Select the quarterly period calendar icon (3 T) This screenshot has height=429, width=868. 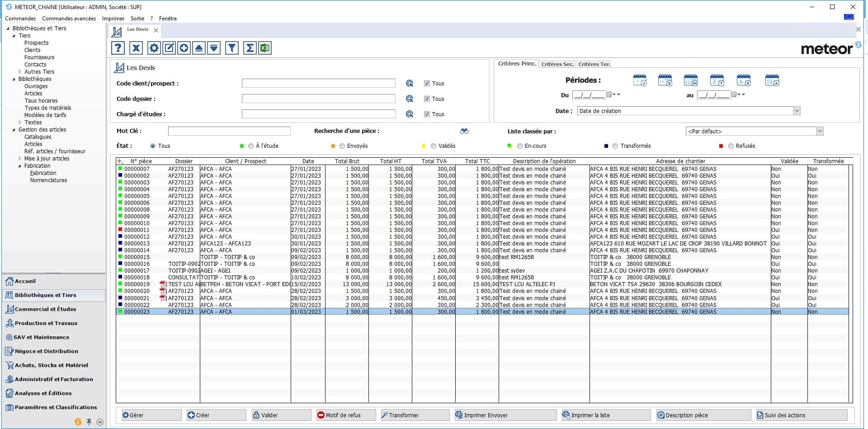pos(717,80)
